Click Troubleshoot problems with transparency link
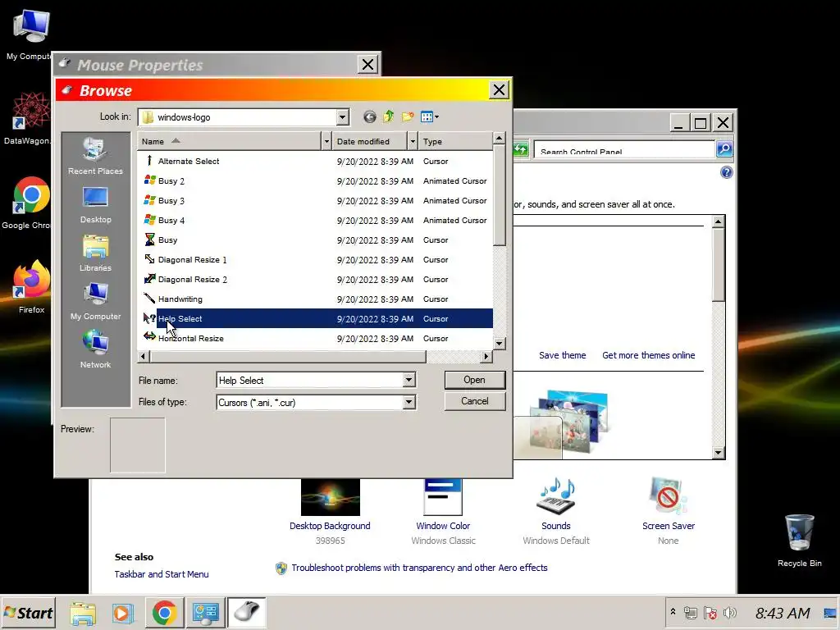Viewport: 840px width, 630px height. [x=419, y=568]
